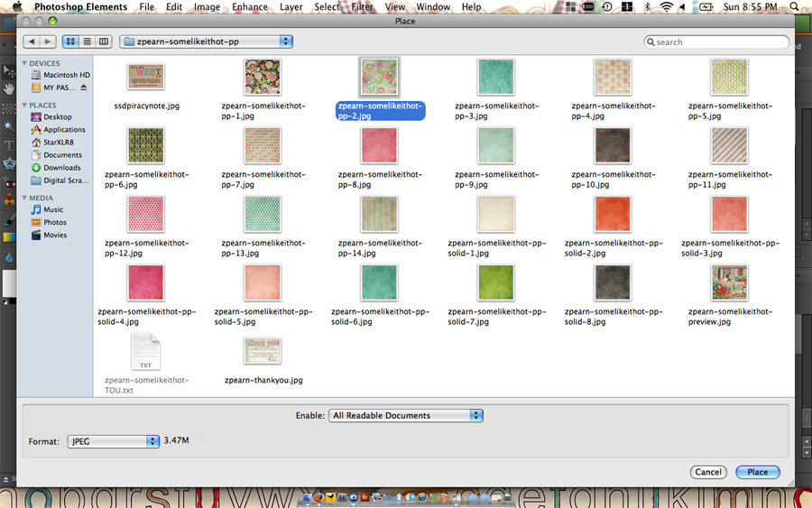Image resolution: width=812 pixels, height=508 pixels.
Task: Click the back navigation arrow
Action: [32, 42]
